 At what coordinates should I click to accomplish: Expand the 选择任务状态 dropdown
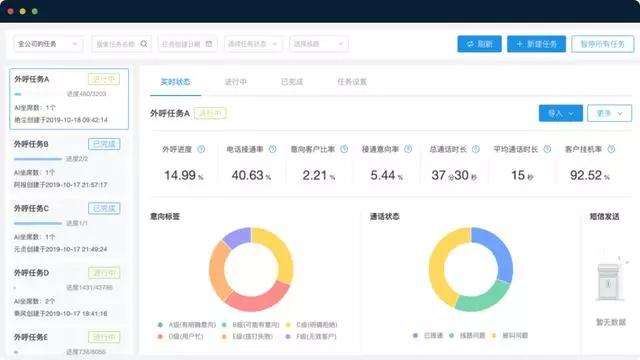[253, 44]
